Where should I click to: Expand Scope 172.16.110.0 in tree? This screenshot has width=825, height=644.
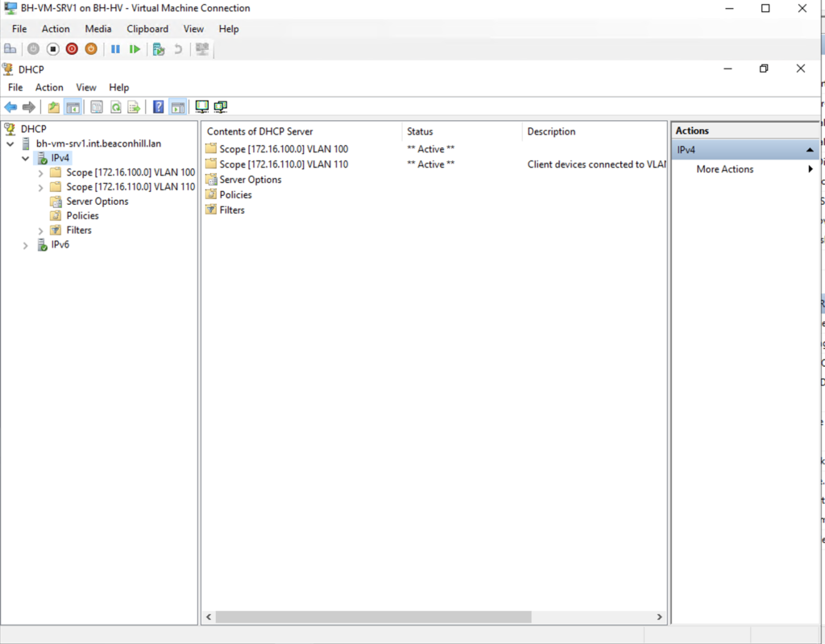pyautogui.click(x=40, y=188)
